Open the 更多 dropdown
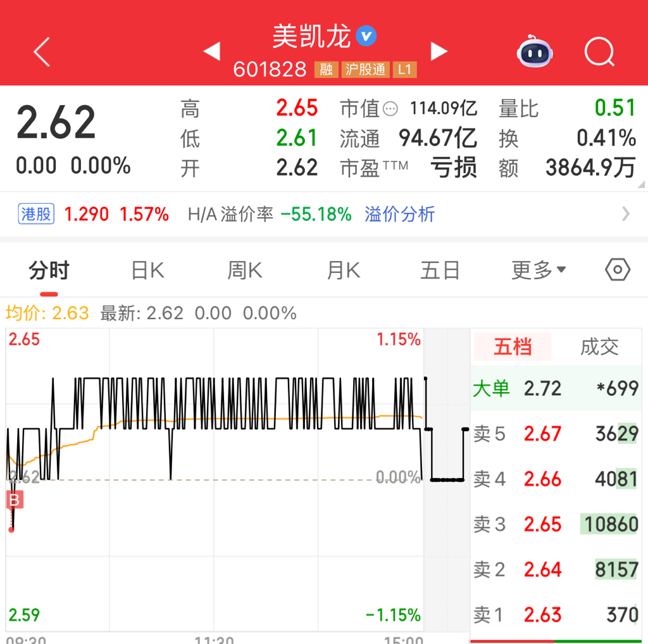The height and width of the screenshot is (644, 648). coord(539,270)
